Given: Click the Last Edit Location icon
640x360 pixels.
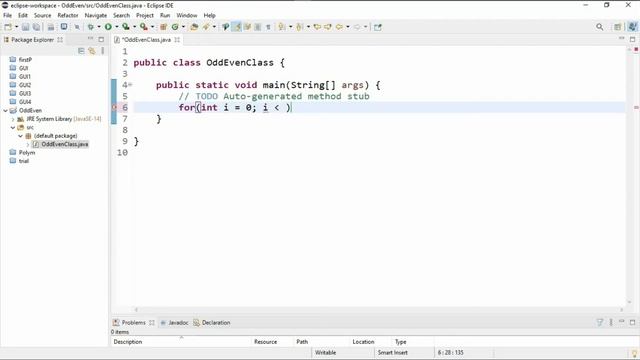Looking at the screenshot, I should pos(317,27).
